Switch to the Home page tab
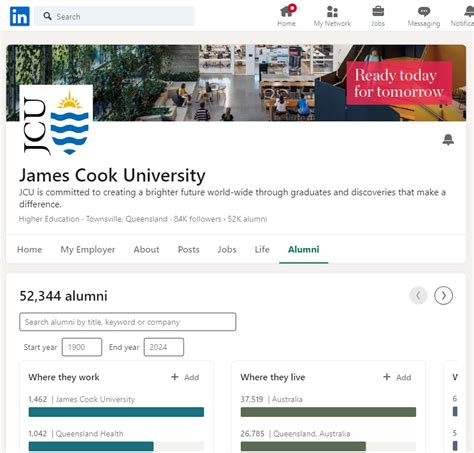 pos(30,249)
